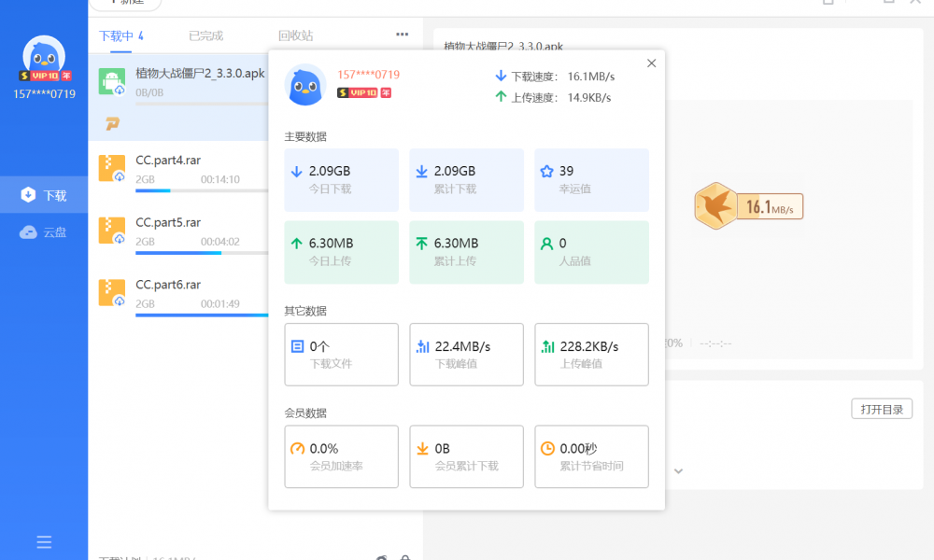Click the CC.part4.rar archive icon
The height and width of the screenshot is (560, 934).
point(111,168)
